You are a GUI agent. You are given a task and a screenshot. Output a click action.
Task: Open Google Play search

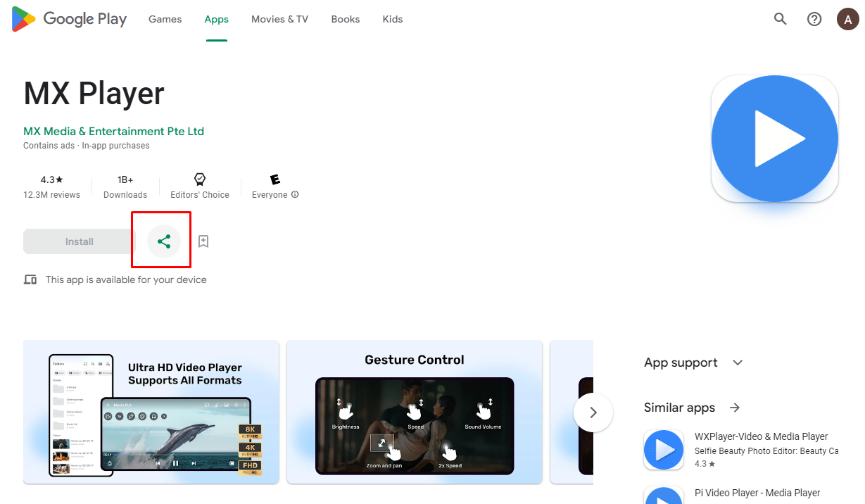[780, 19]
